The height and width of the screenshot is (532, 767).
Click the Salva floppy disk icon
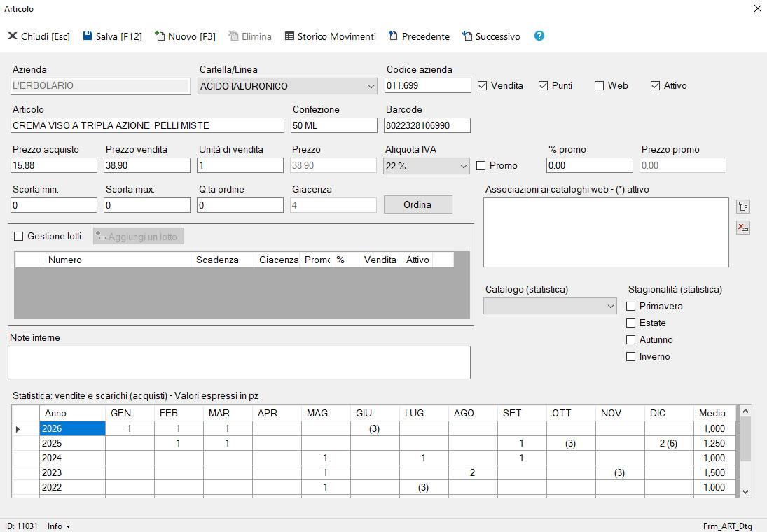(88, 36)
